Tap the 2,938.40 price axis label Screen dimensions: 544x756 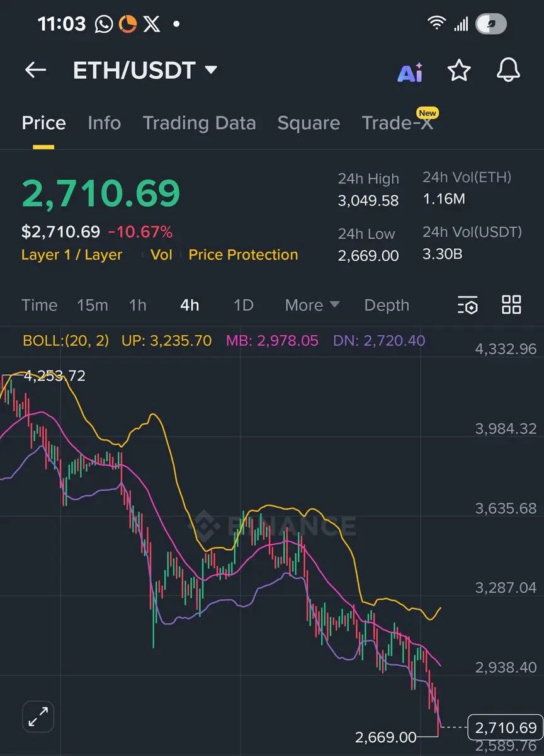click(x=506, y=667)
